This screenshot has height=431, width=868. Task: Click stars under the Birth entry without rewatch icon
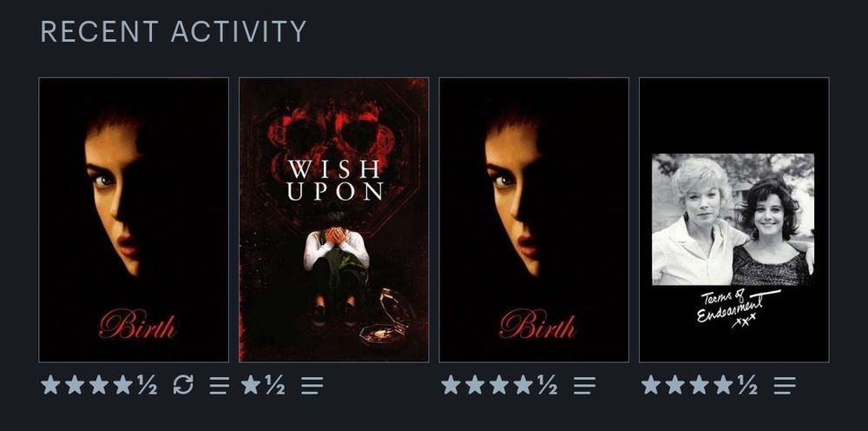pyautogui.click(x=499, y=384)
